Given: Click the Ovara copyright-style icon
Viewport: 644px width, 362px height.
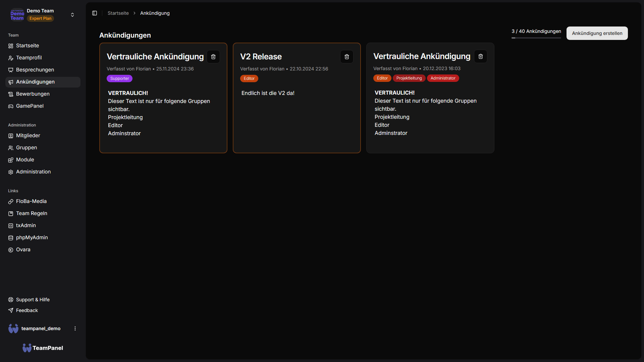Looking at the screenshot, I should coord(11,250).
